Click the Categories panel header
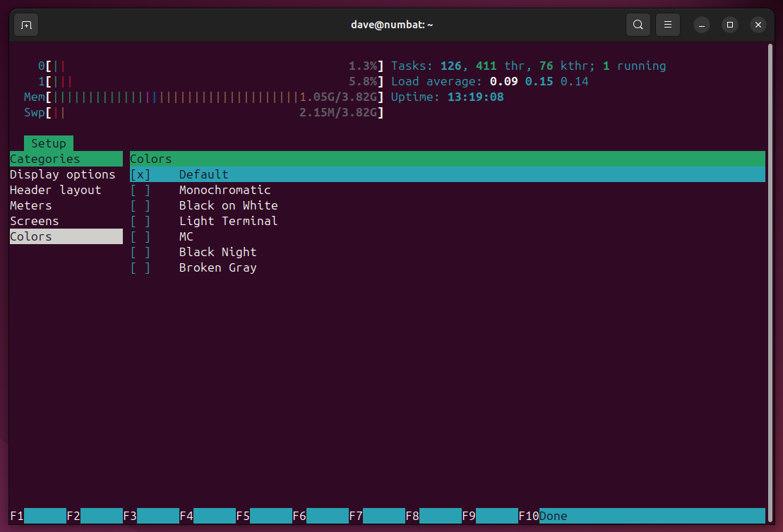783x532 pixels. [x=66, y=159]
